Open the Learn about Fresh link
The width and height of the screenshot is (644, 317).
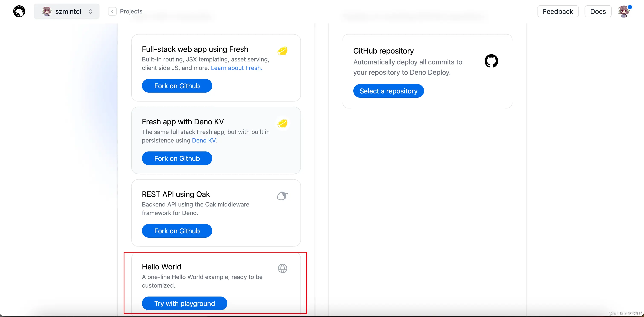(236, 68)
